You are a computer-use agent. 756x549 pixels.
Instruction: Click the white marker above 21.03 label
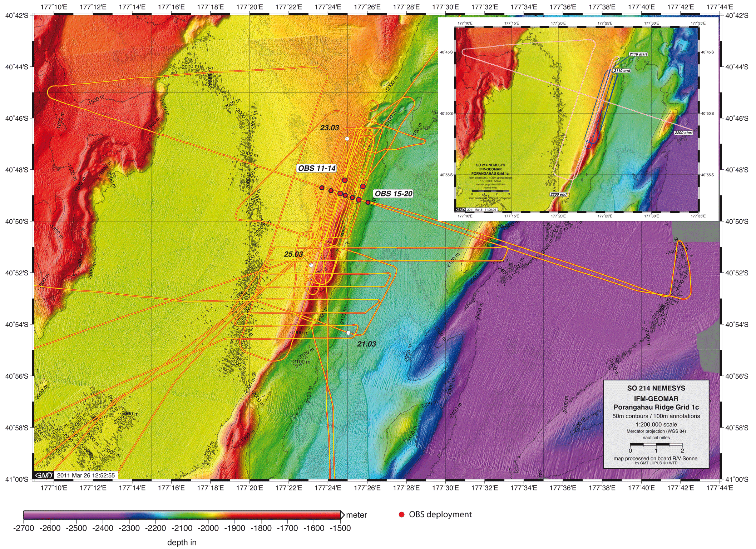click(349, 333)
